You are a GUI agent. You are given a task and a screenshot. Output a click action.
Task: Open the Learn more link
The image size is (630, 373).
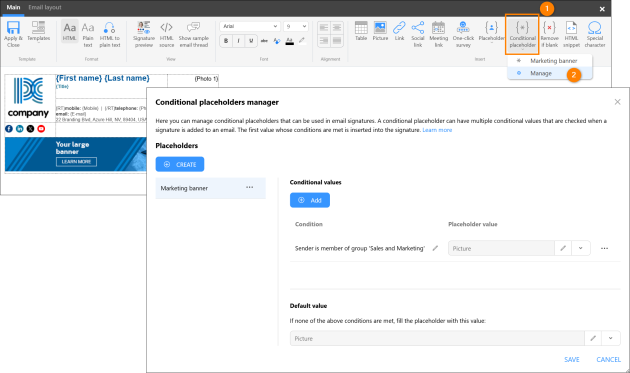click(x=437, y=130)
